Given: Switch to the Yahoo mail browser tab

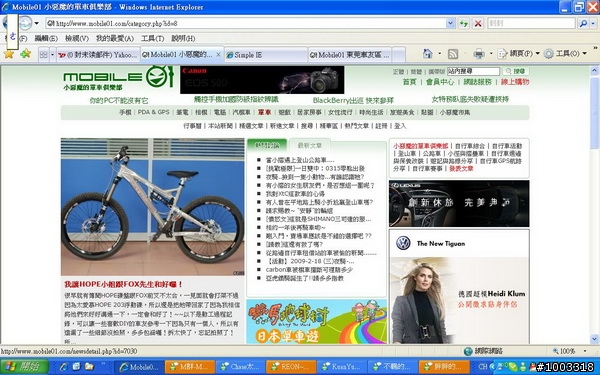Looking at the screenshot, I should click(x=98, y=55).
